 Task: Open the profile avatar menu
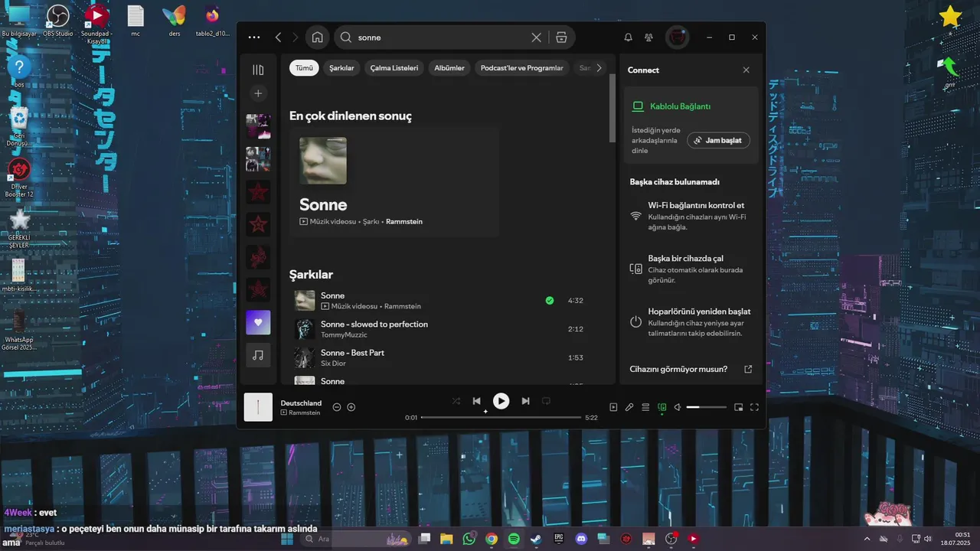point(677,37)
